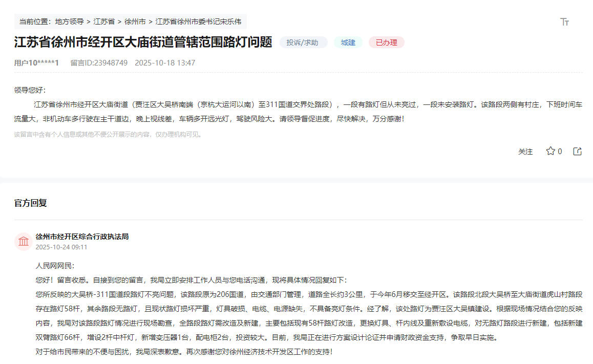Click the government building icon in the reply
The image size is (593, 364).
(23, 240)
